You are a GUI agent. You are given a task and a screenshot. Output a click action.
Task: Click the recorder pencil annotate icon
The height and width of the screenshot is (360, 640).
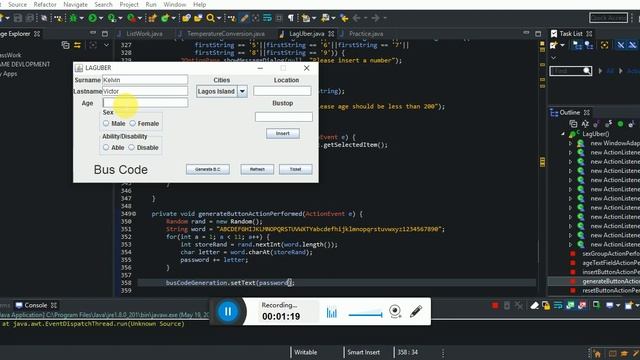coord(416,311)
